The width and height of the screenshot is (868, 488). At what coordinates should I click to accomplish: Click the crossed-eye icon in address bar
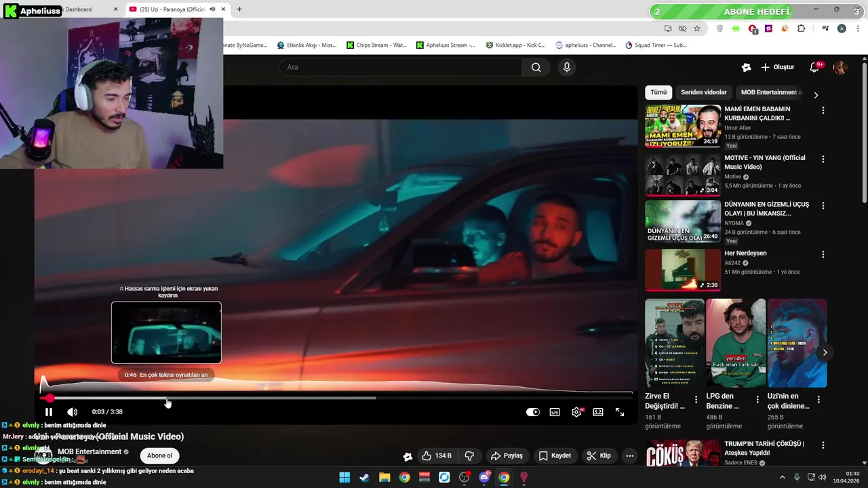[683, 28]
